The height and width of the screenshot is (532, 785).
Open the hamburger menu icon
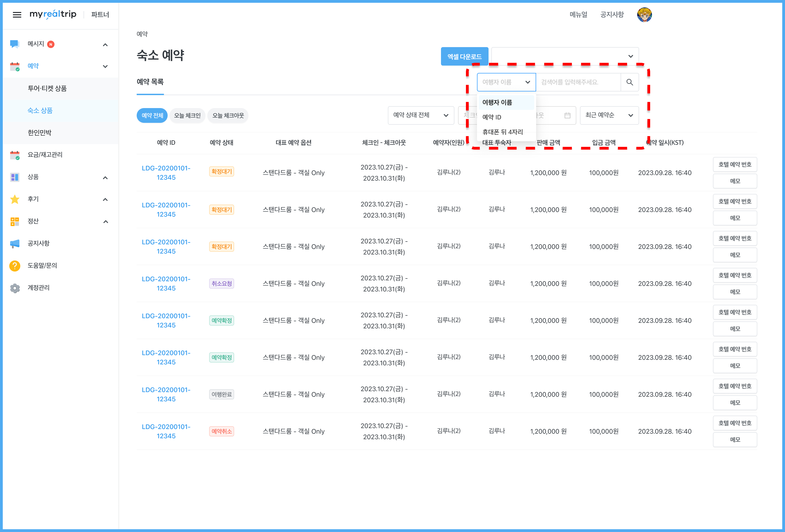[17, 15]
